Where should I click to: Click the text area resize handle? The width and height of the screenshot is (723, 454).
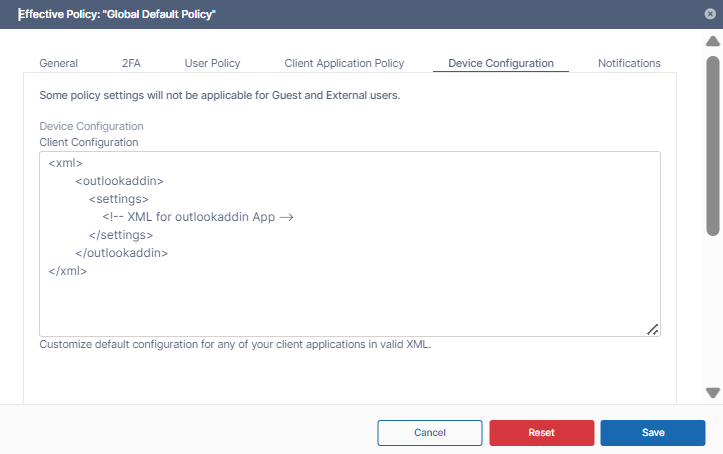coord(652,329)
